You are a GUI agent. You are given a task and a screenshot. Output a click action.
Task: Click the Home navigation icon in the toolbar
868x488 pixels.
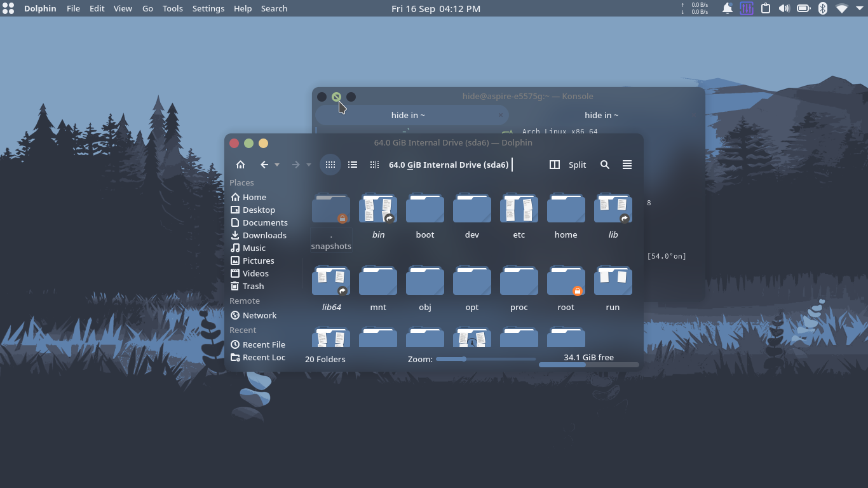(x=241, y=165)
